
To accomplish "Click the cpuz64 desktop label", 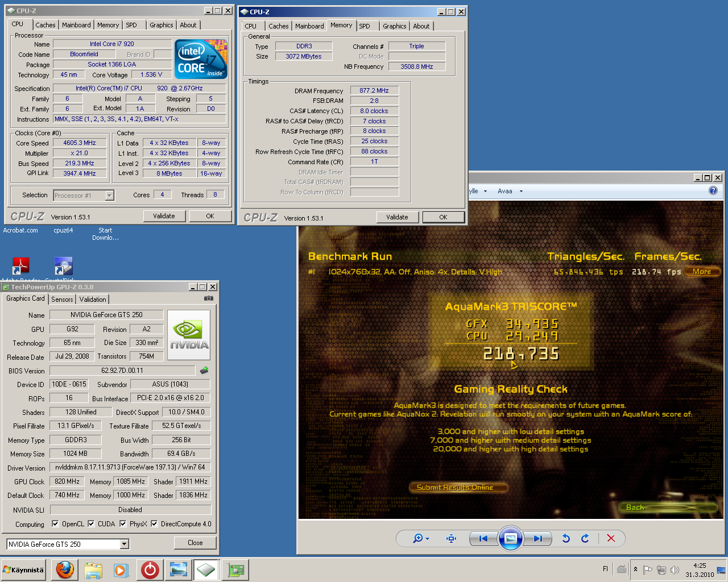I will [x=63, y=230].
